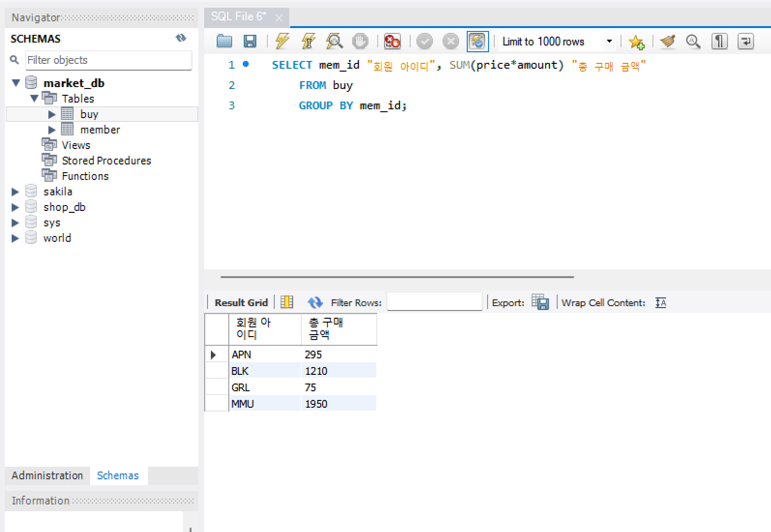Viewport: 771px width, 532px height.
Task: Close the SQL File 6 tab
Action: point(279,18)
